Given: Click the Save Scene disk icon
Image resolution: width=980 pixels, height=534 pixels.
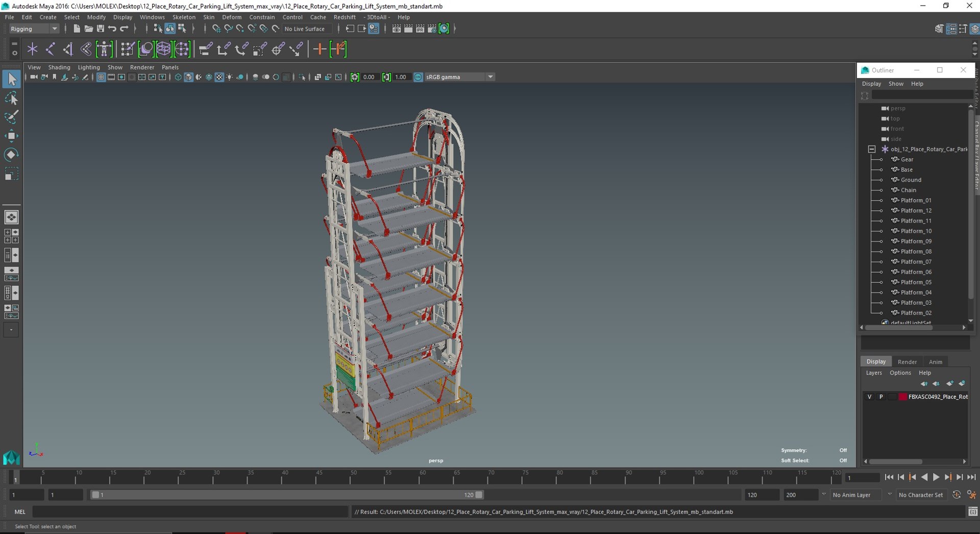Looking at the screenshot, I should pos(100,29).
